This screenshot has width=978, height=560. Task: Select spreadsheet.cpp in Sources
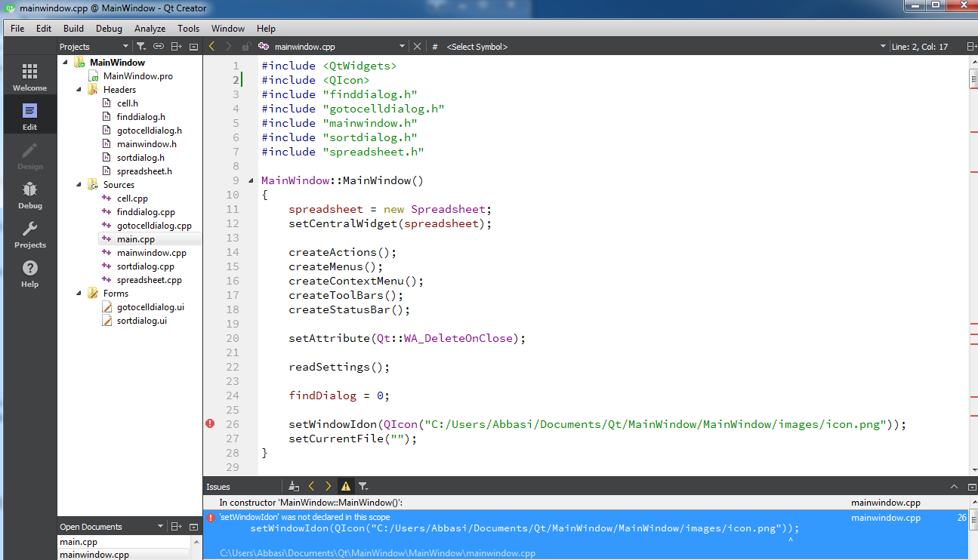pos(149,280)
